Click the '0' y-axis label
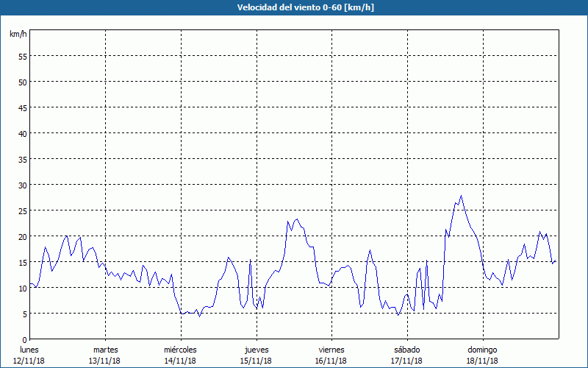 25,340
